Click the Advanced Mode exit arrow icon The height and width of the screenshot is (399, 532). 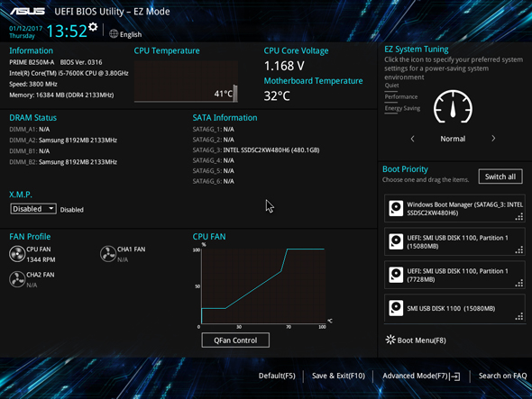point(454,376)
